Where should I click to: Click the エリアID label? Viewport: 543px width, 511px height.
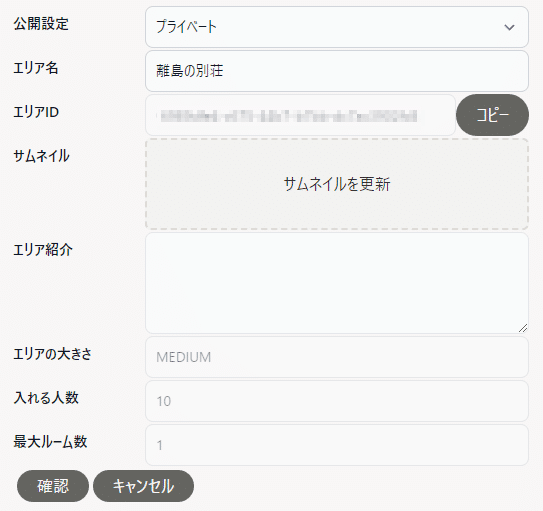[x=36, y=112]
